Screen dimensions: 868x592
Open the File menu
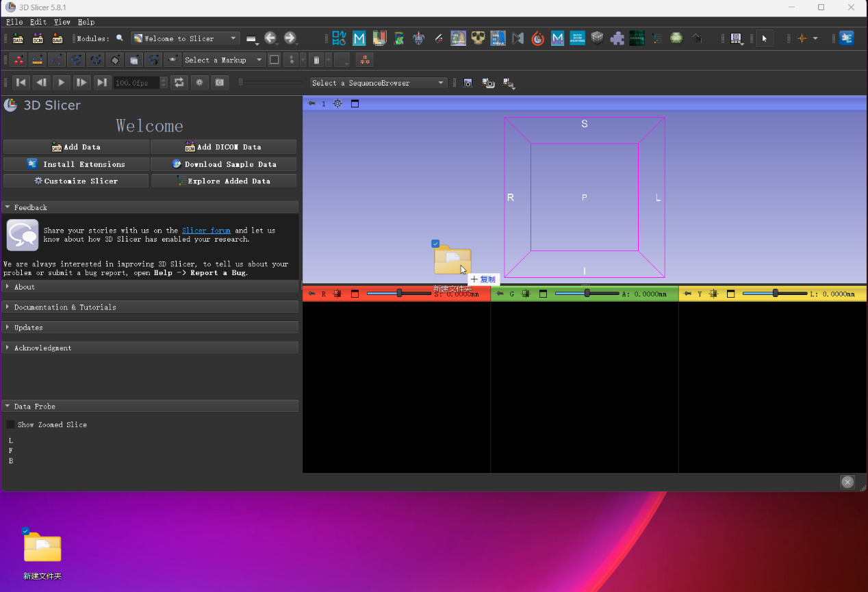14,22
